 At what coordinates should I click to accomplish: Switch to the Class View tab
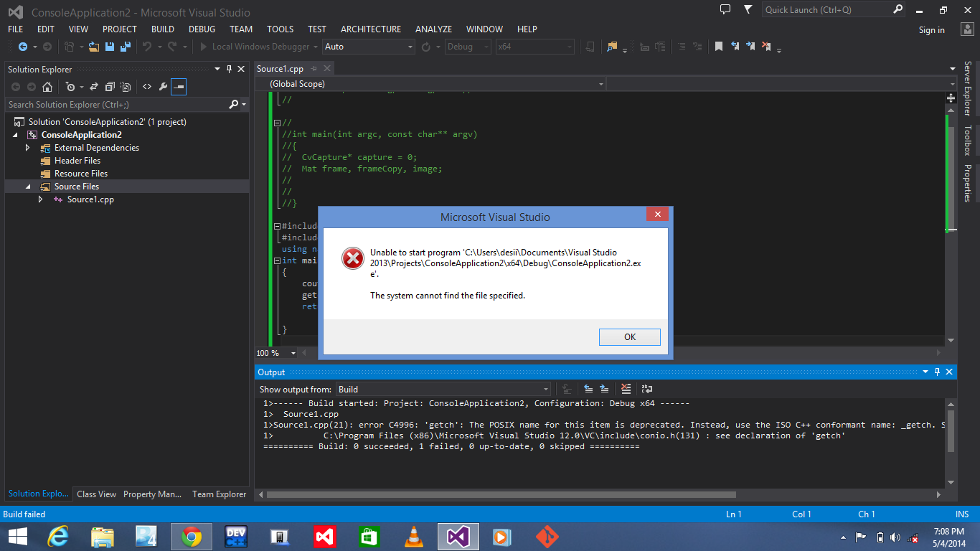(x=96, y=494)
